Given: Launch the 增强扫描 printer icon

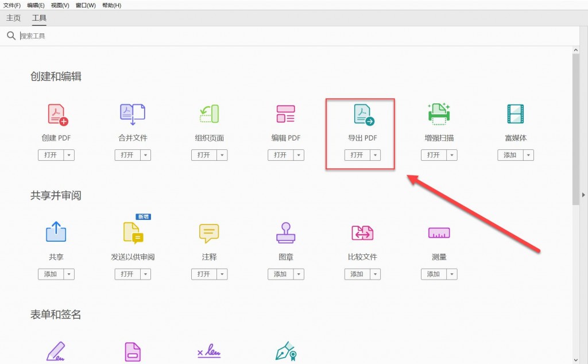Looking at the screenshot, I should pos(439,114).
